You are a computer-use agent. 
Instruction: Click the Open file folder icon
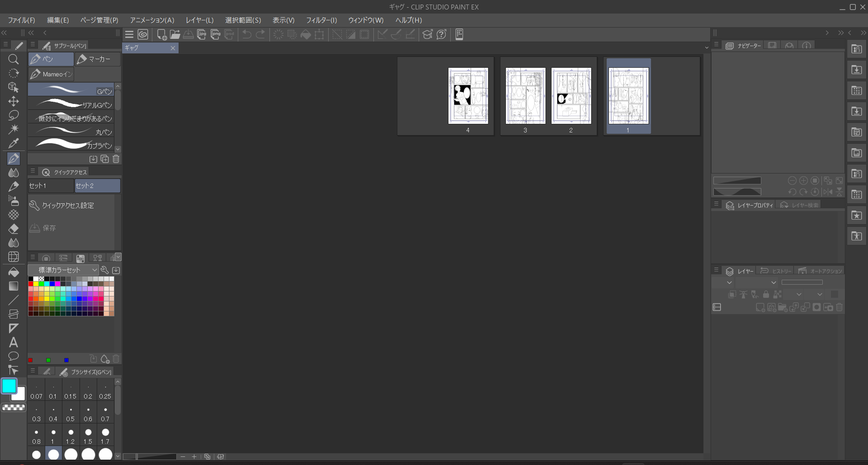click(x=175, y=34)
